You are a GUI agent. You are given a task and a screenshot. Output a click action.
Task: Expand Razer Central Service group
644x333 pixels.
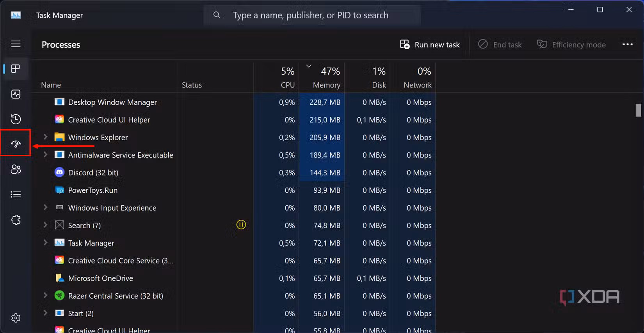pos(45,295)
